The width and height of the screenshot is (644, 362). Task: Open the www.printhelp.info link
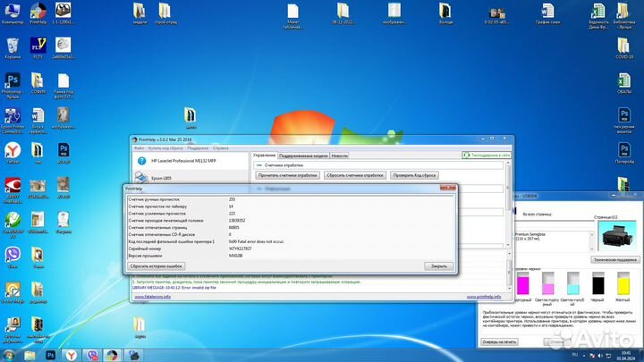click(483, 297)
